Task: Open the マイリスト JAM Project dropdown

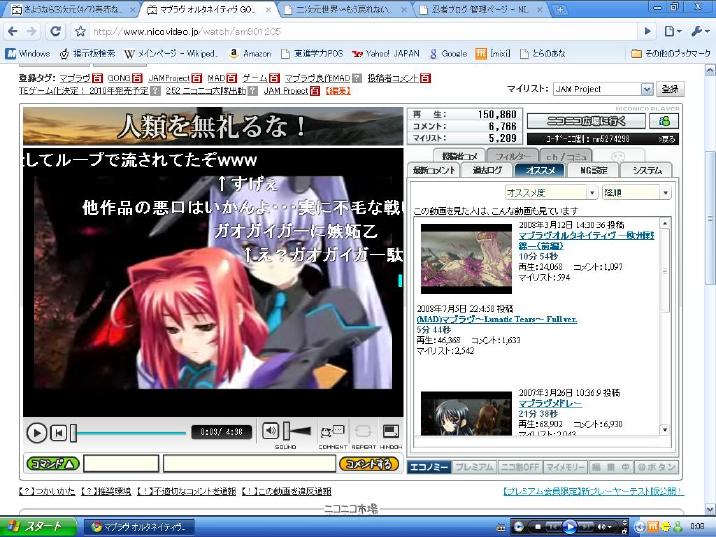Action: click(603, 89)
